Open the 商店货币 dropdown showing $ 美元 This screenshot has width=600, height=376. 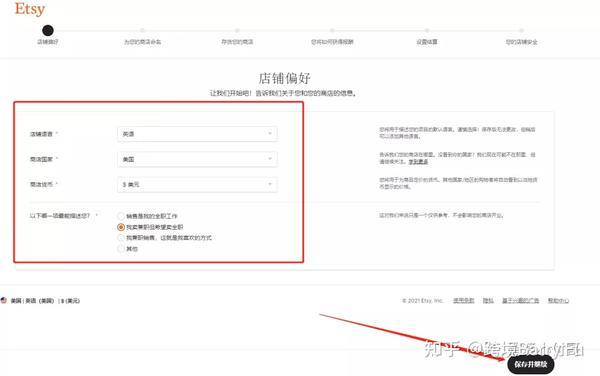coord(197,184)
